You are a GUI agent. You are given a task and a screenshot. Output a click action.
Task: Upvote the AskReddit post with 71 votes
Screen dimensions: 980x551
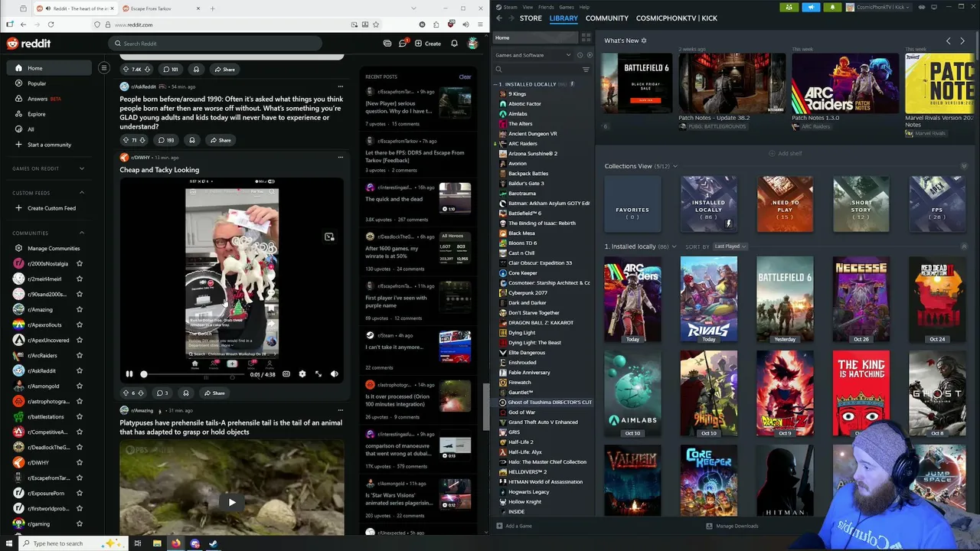[126, 140]
